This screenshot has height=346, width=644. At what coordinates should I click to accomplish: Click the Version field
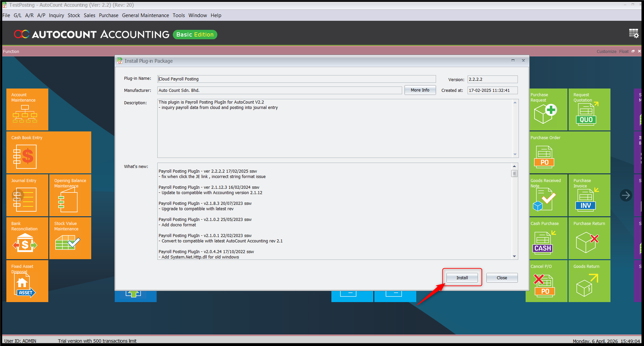click(492, 79)
